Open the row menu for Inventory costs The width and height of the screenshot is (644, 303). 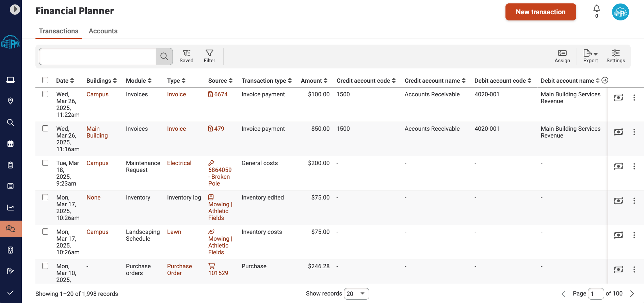coord(634,235)
